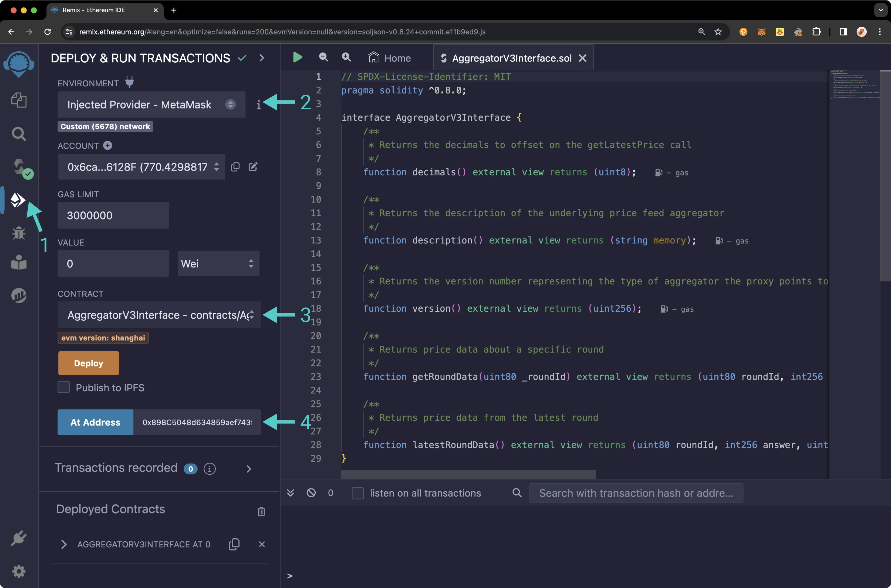Click the environment info 'i' icon
The width and height of the screenshot is (891, 588).
pos(258,105)
